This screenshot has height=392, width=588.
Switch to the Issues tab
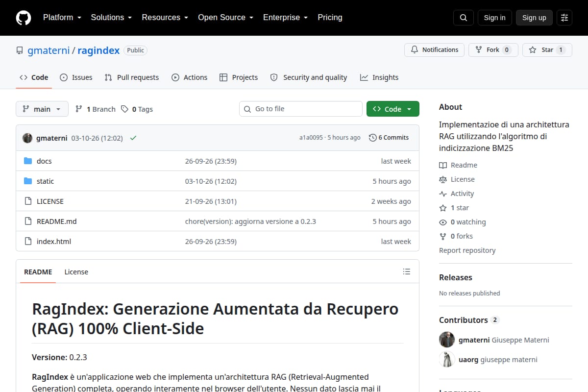[x=76, y=77]
